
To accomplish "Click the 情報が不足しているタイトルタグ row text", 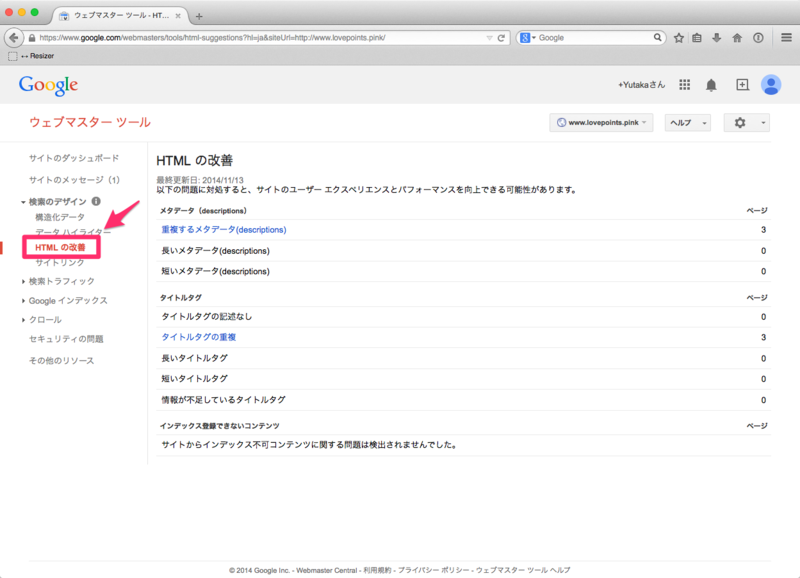I will point(223,400).
